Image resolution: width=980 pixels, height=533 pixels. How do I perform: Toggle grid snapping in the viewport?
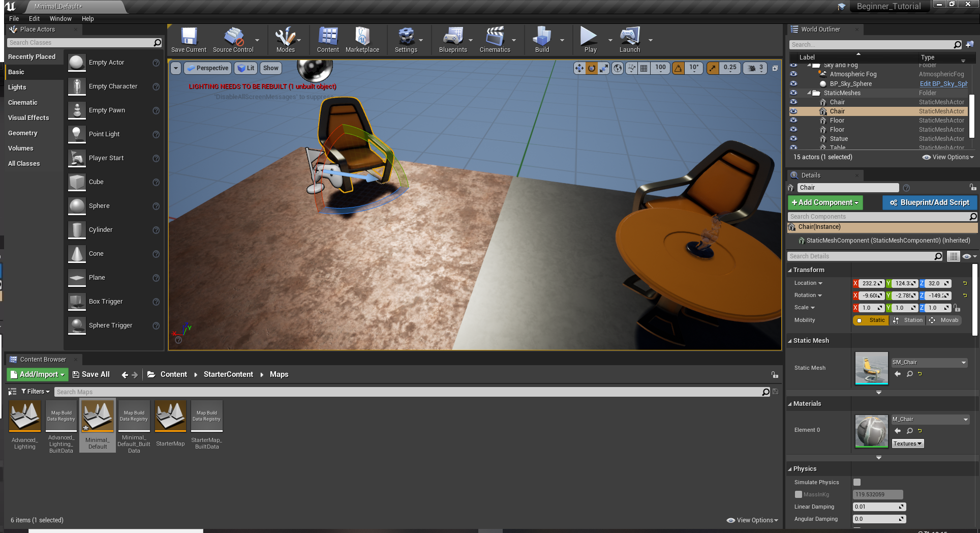point(644,68)
